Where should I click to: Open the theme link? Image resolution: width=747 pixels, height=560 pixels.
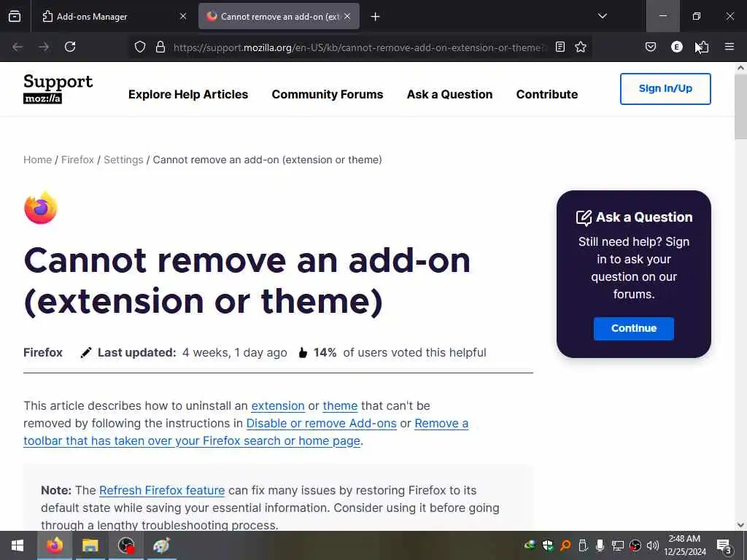pos(340,406)
